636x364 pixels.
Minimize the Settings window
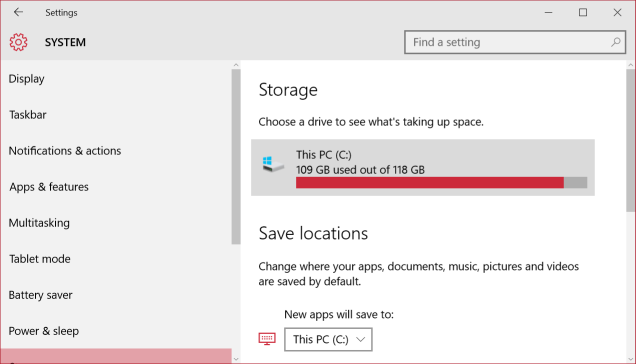(x=548, y=13)
